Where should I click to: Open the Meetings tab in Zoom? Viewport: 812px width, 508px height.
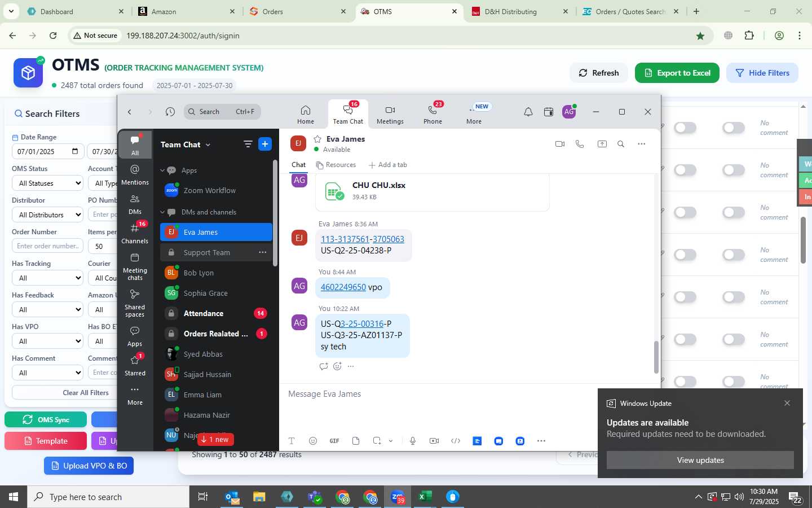point(390,114)
